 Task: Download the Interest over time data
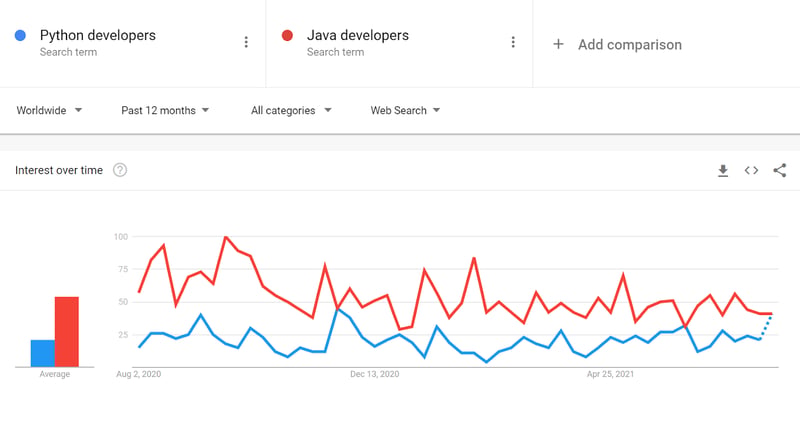click(x=723, y=170)
